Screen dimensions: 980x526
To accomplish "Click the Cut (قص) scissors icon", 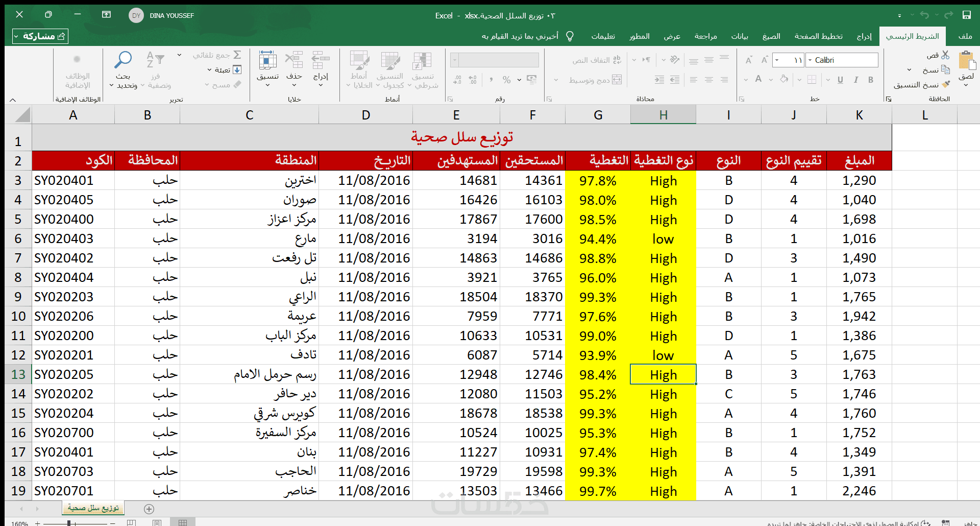I will 945,55.
